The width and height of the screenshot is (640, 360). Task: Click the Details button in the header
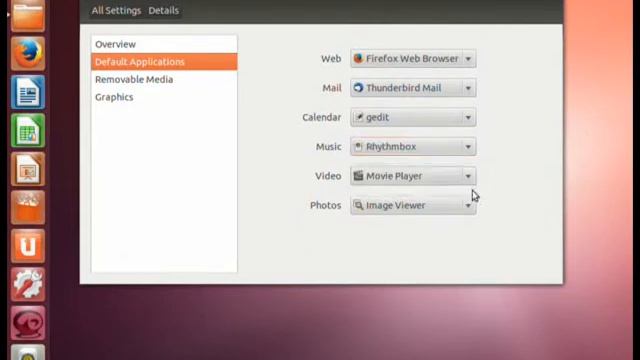tap(163, 10)
